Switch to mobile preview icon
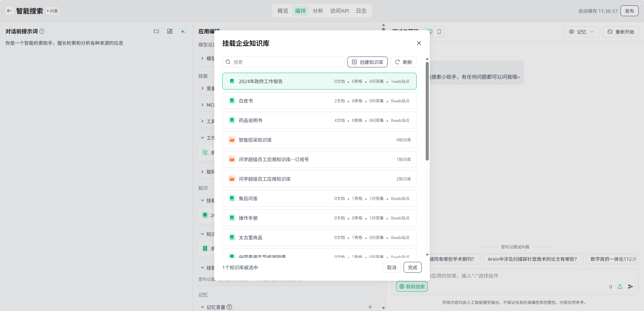The height and width of the screenshot is (311, 644). click(x=439, y=32)
